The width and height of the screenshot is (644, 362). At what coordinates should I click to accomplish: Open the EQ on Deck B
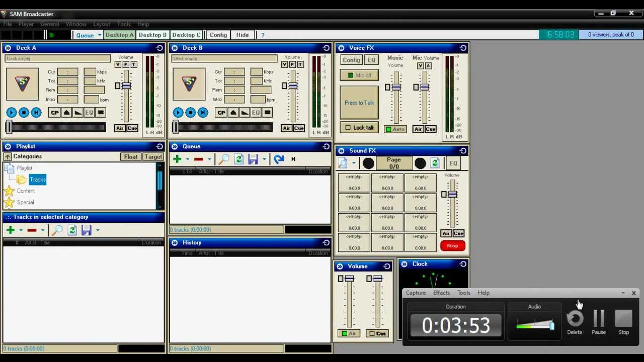(x=256, y=113)
